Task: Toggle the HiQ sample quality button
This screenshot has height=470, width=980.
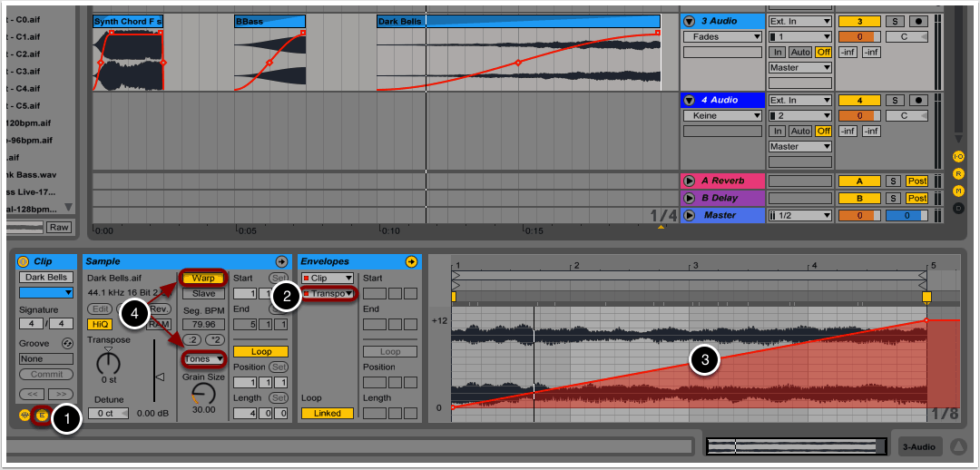Action: pyautogui.click(x=98, y=324)
